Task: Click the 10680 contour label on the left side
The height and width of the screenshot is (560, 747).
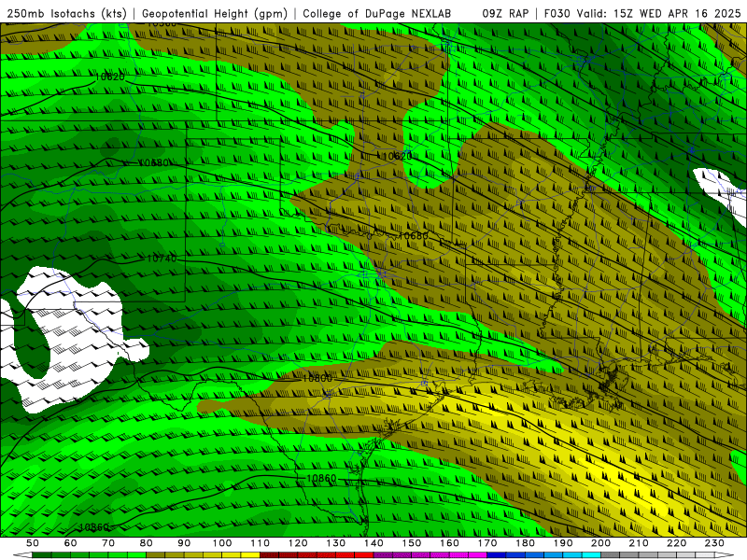Action: tap(153, 162)
